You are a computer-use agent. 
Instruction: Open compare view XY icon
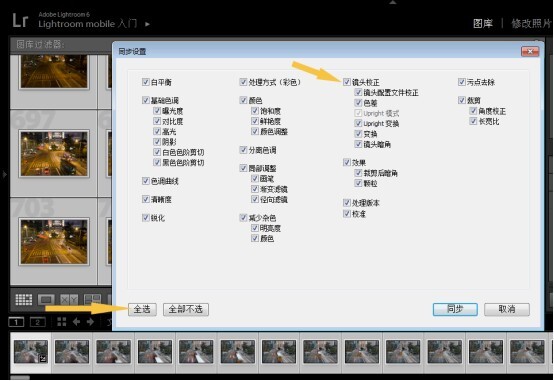69,300
